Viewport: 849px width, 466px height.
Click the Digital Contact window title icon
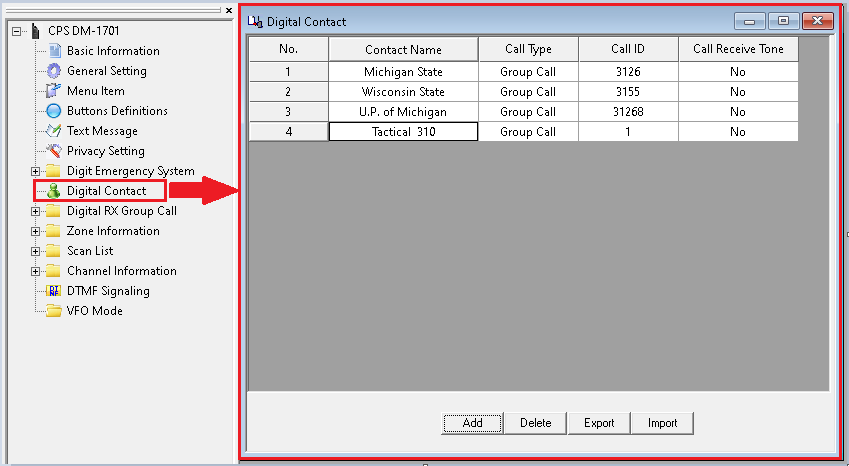pos(255,22)
